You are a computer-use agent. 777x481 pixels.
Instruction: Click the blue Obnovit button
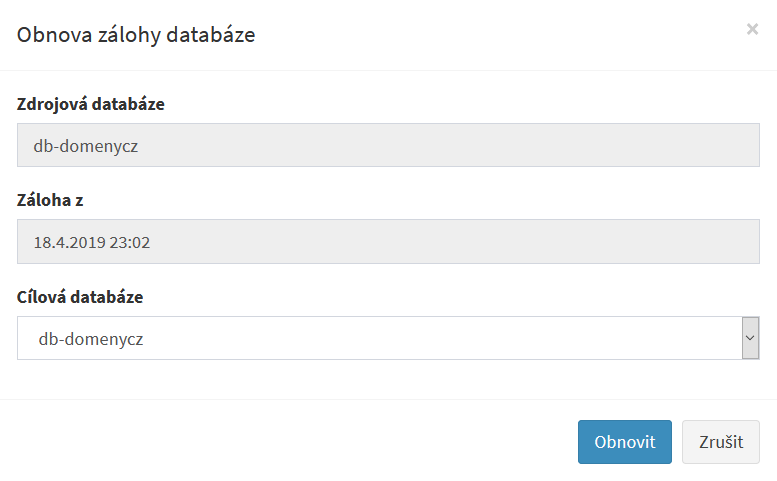click(624, 442)
